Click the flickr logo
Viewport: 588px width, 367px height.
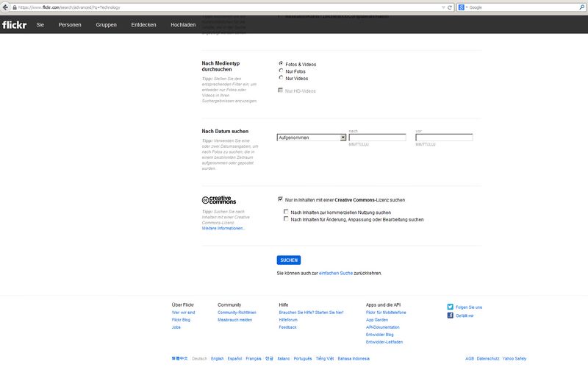[14, 24]
